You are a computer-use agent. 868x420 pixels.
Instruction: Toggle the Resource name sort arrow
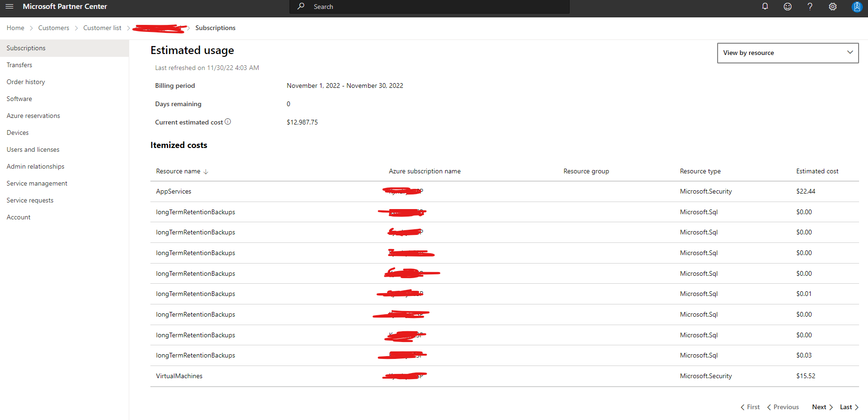[206, 171]
